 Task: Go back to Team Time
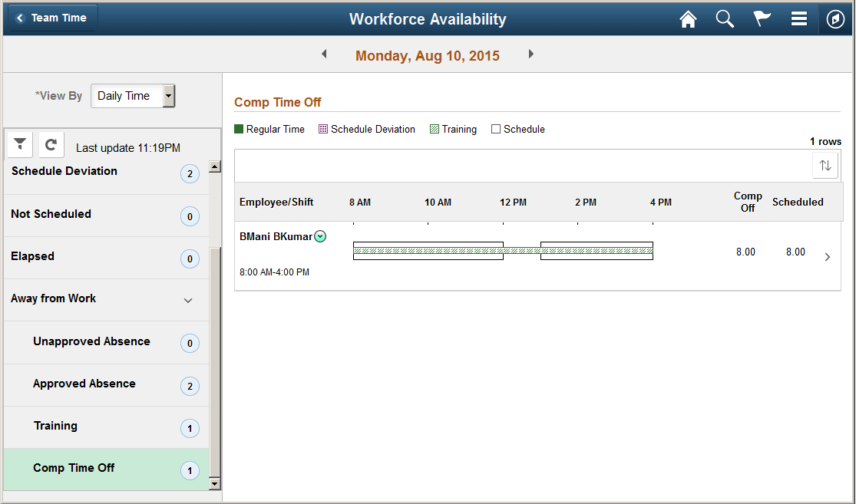pos(53,18)
